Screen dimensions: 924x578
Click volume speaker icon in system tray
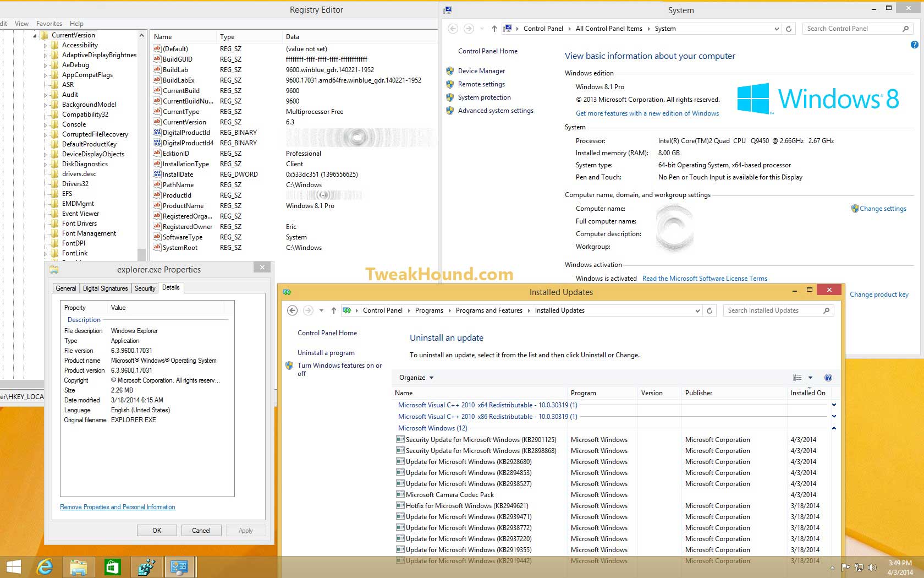(872, 568)
